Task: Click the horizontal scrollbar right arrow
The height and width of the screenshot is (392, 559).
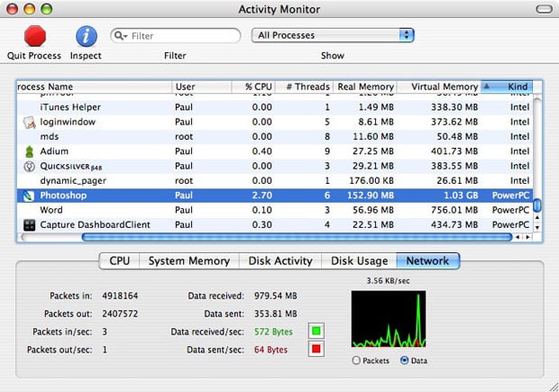Action: point(527,237)
